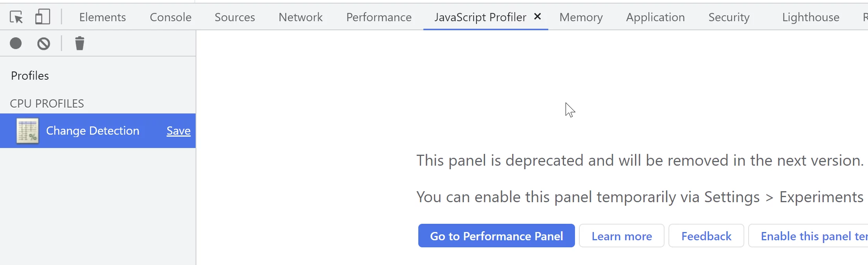Viewport: 868px width, 265px height.
Task: Send Feedback about the deprecated panel
Action: click(x=706, y=236)
